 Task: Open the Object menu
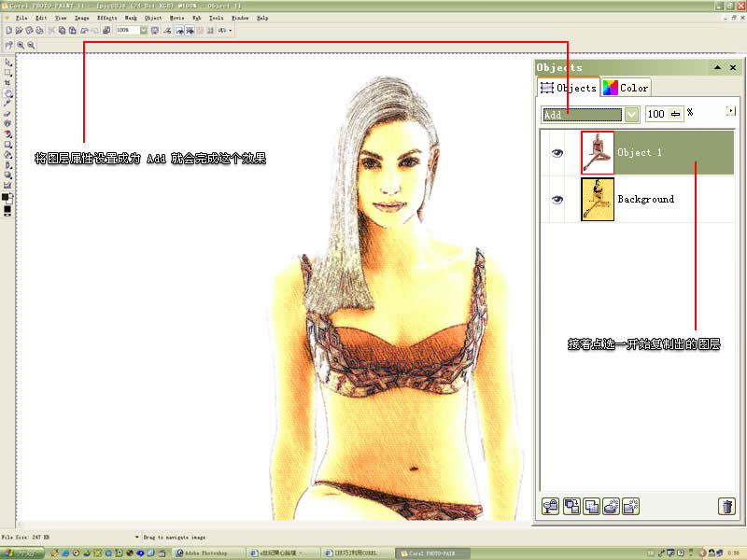pos(153,18)
